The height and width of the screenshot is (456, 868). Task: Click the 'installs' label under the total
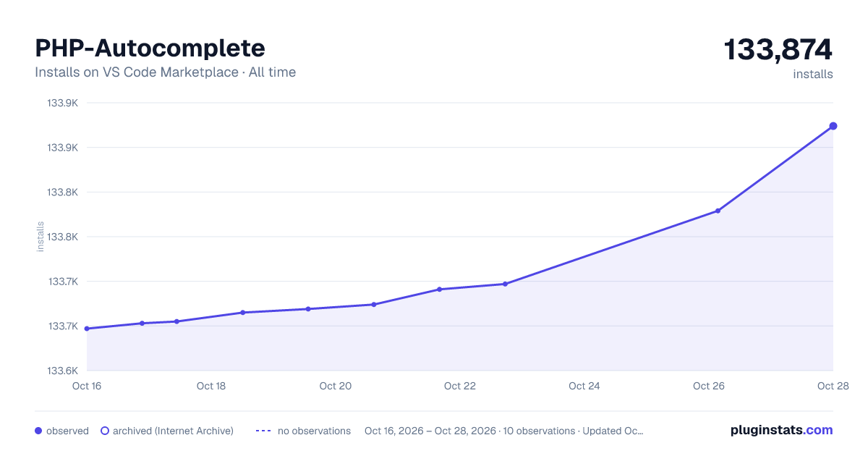[813, 74]
